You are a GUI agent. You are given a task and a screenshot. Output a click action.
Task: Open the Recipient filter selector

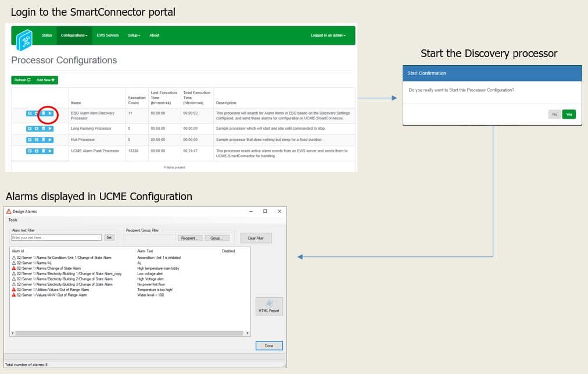click(x=189, y=238)
